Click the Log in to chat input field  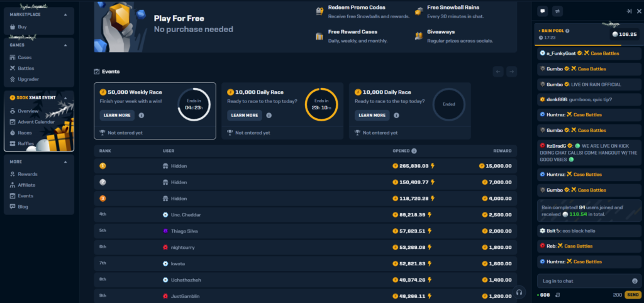pyautogui.click(x=582, y=281)
